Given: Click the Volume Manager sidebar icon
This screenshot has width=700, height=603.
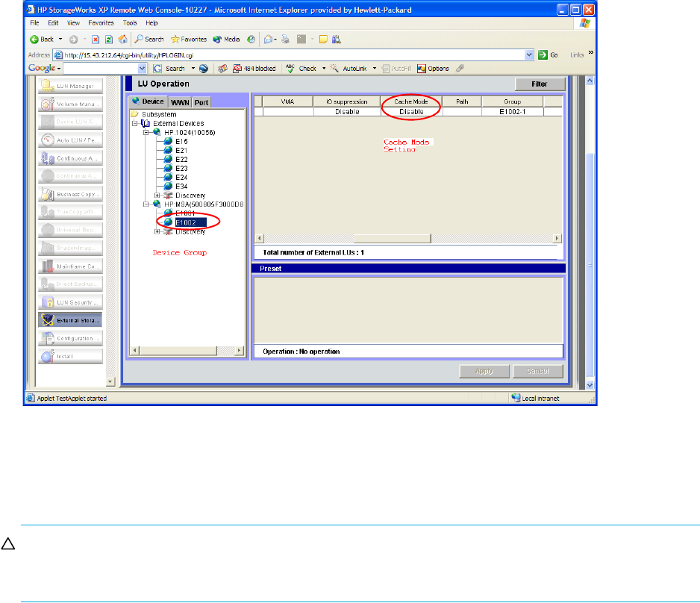Looking at the screenshot, I should (49, 104).
